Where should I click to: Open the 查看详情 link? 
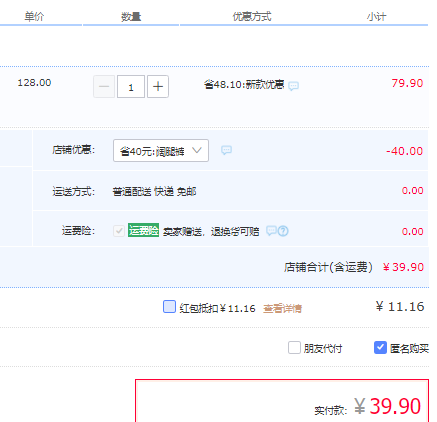click(x=282, y=308)
